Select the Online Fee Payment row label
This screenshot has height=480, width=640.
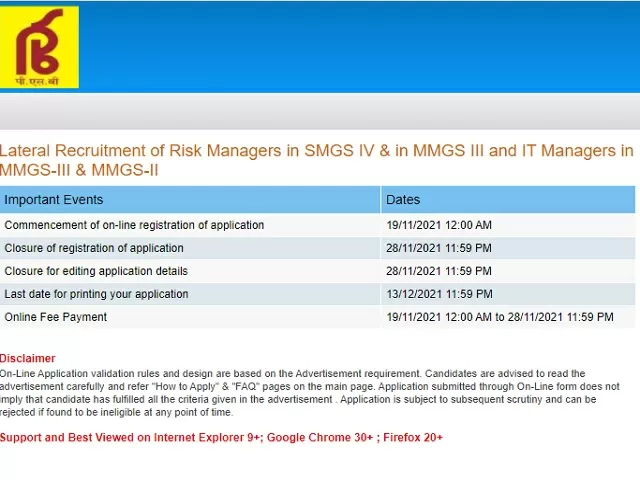[56, 317]
